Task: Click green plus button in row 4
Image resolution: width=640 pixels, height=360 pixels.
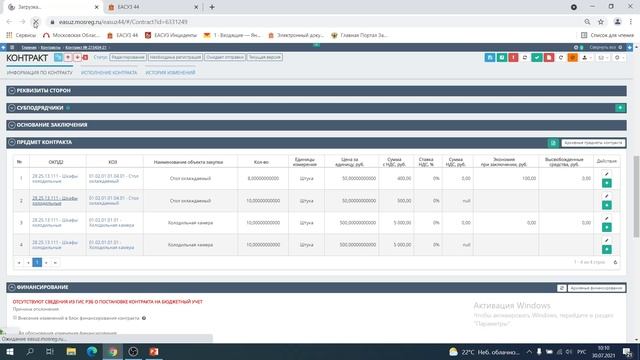Action: [x=607, y=249]
